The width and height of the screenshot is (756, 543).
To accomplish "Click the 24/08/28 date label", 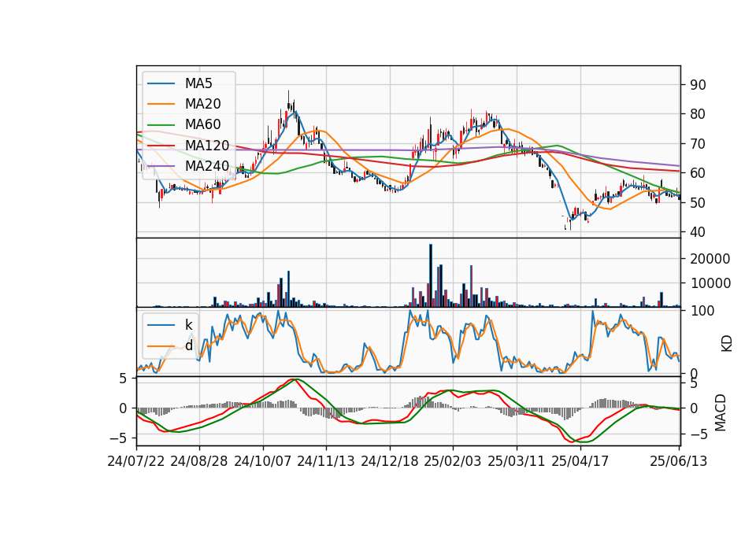I will [199, 461].
